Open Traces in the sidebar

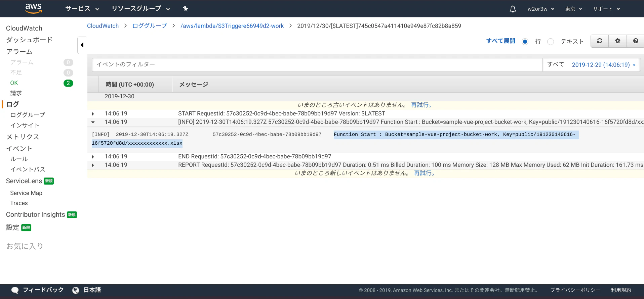[19, 203]
